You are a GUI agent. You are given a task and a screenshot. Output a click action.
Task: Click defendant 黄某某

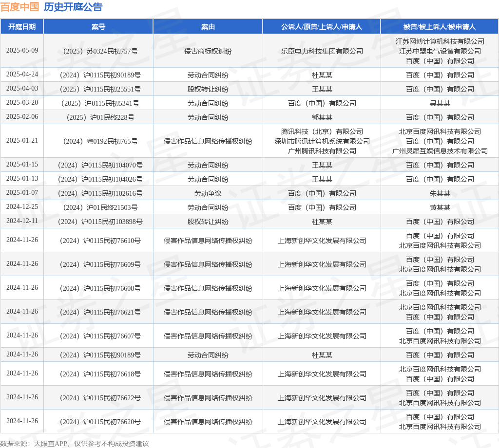(x=440, y=207)
